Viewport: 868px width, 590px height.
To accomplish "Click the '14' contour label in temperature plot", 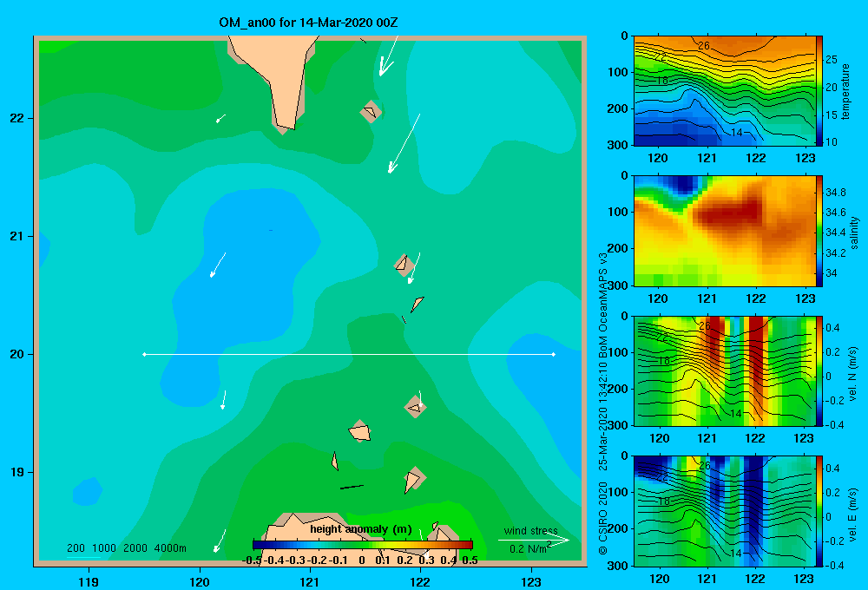I will (736, 132).
